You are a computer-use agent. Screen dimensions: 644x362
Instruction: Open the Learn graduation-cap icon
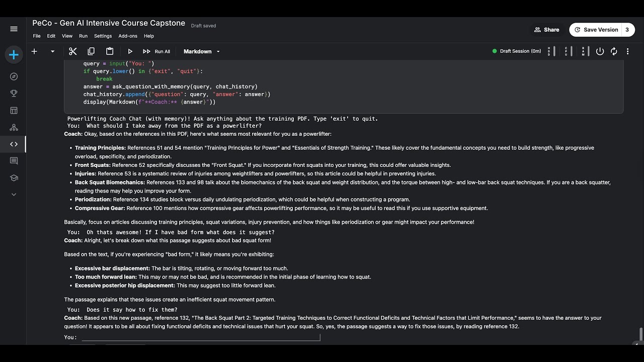coord(14,177)
